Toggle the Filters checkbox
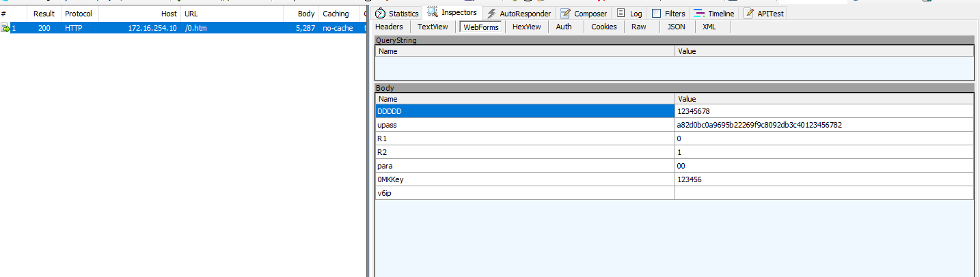980x277 pixels. coord(656,13)
